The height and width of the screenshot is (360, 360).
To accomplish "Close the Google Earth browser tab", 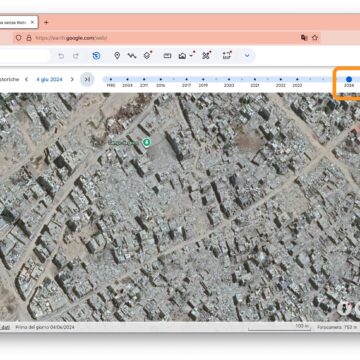I will [32, 23].
